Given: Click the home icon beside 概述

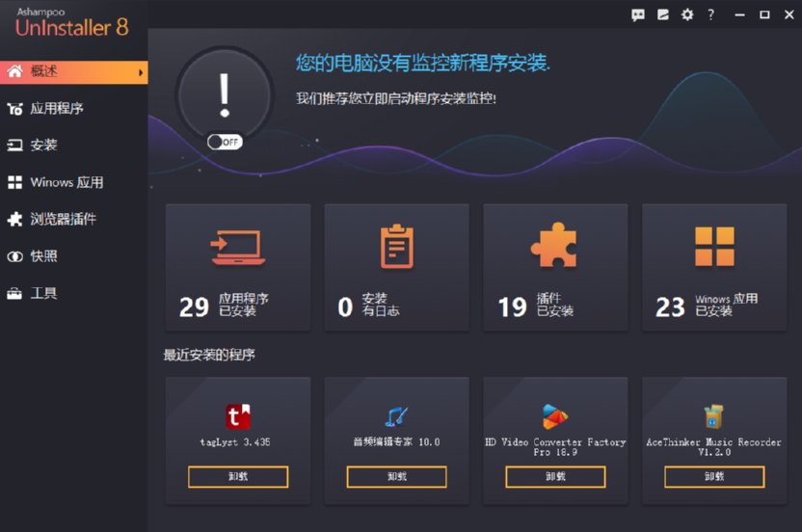Looking at the screenshot, I should pyautogui.click(x=14, y=71).
